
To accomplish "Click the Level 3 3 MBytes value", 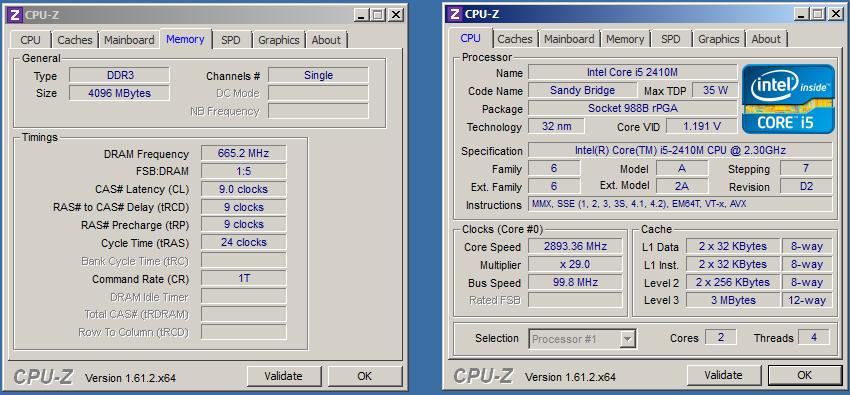I will tap(733, 300).
